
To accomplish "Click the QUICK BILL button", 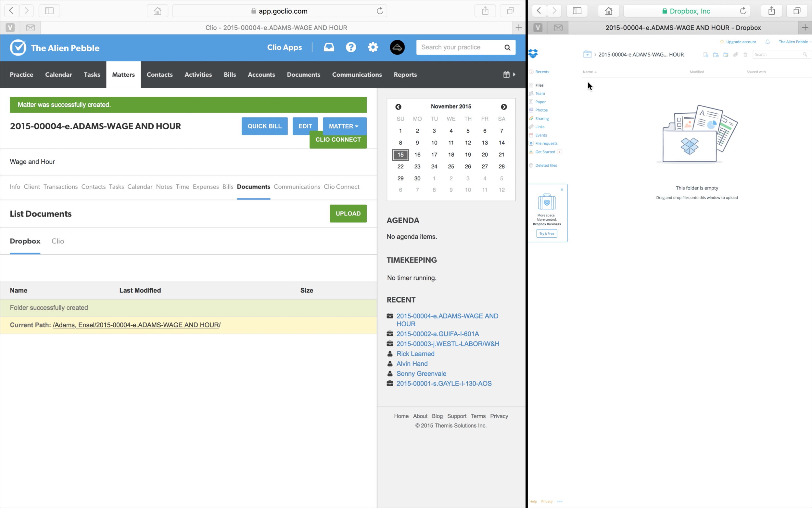I will tap(264, 126).
